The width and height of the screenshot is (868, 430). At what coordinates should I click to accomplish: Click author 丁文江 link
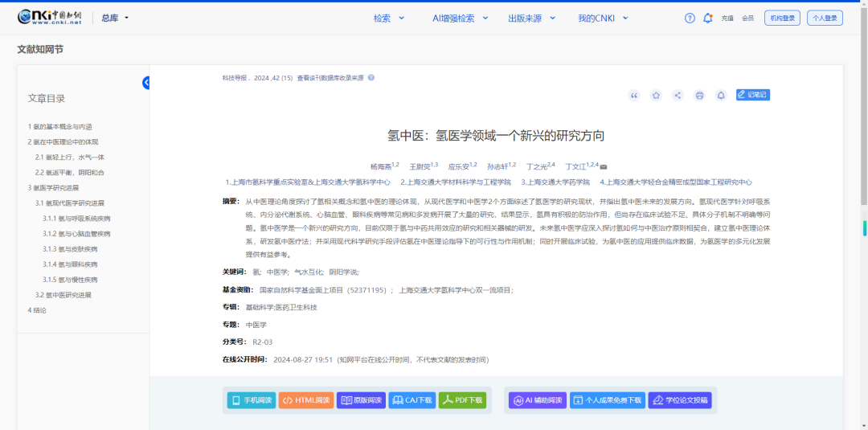coord(575,167)
